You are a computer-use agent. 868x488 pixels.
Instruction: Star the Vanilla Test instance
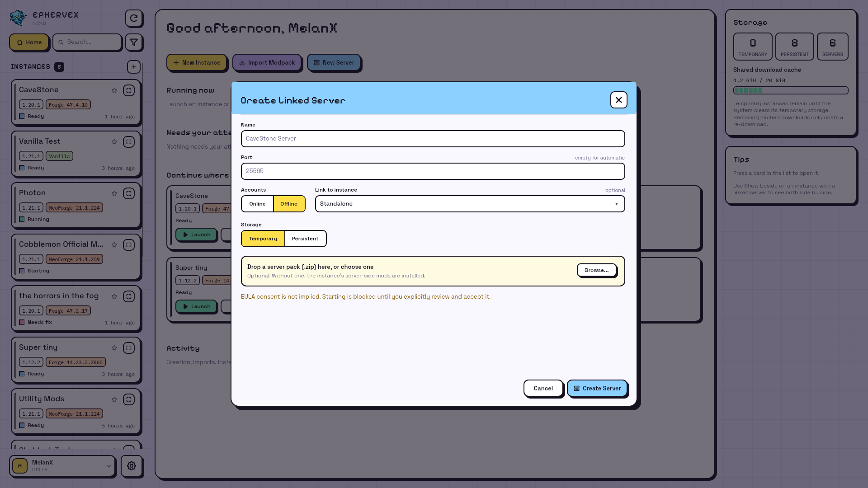[x=114, y=142]
